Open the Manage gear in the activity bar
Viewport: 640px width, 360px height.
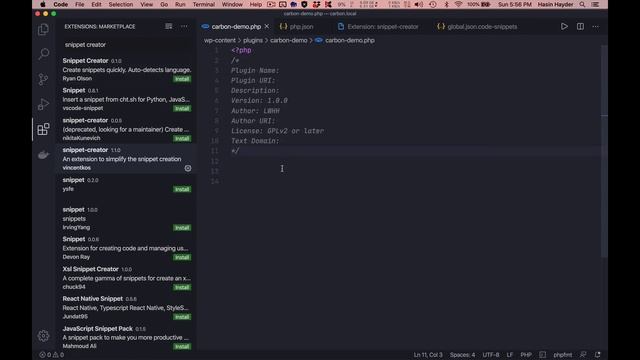click(x=43, y=336)
